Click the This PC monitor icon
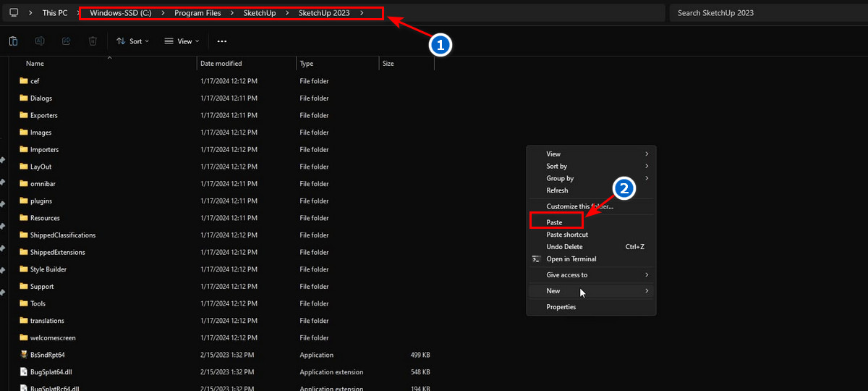 click(x=14, y=13)
